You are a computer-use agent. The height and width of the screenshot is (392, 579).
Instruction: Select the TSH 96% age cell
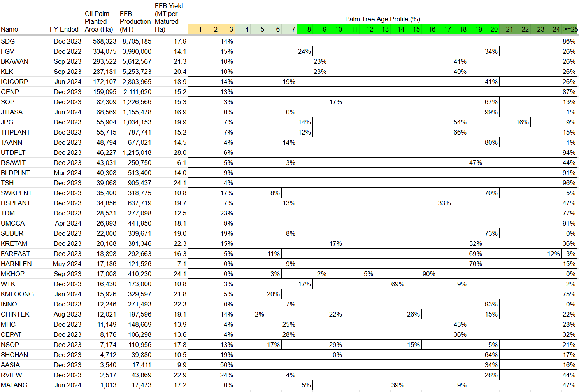[406, 183]
